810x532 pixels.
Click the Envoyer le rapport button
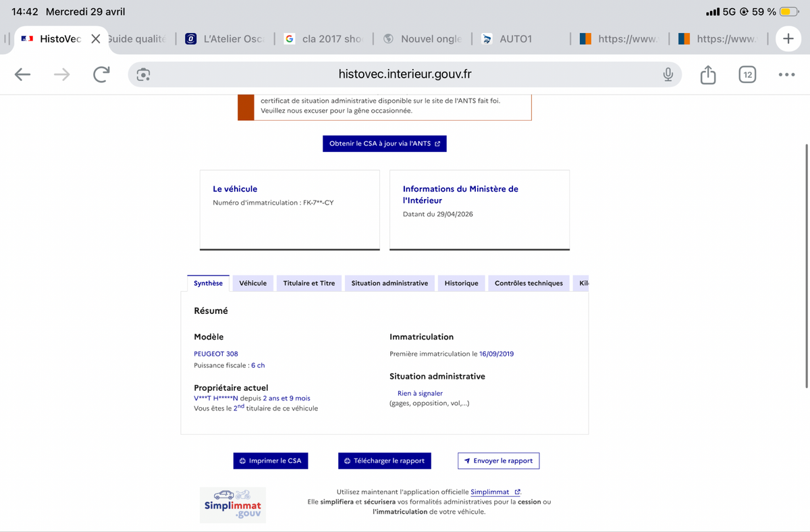pyautogui.click(x=499, y=460)
